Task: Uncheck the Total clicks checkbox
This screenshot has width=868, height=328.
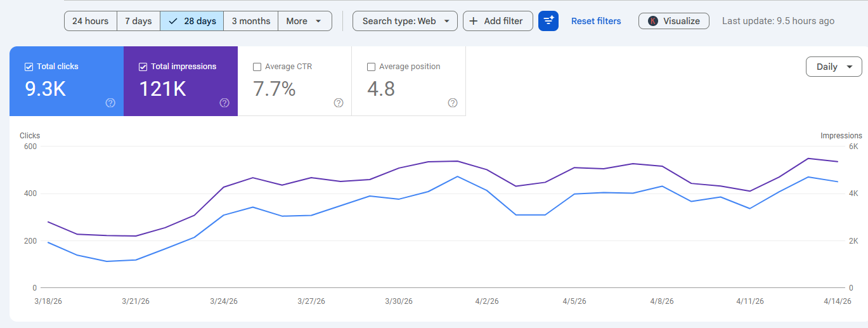Action: [29, 67]
